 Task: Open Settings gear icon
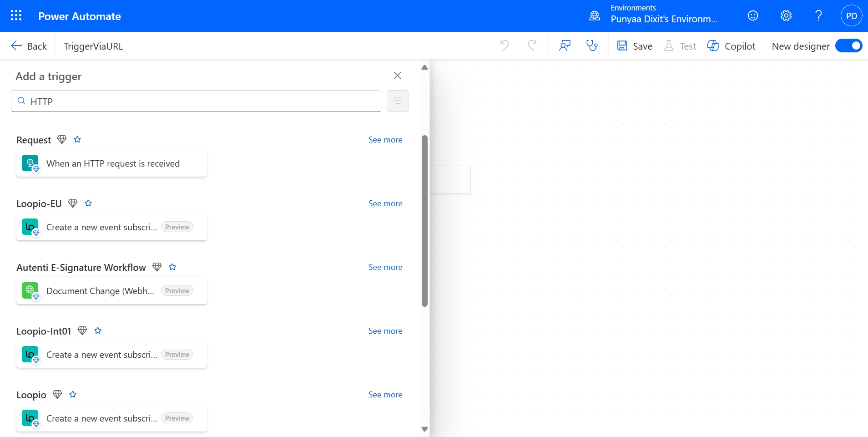point(786,16)
